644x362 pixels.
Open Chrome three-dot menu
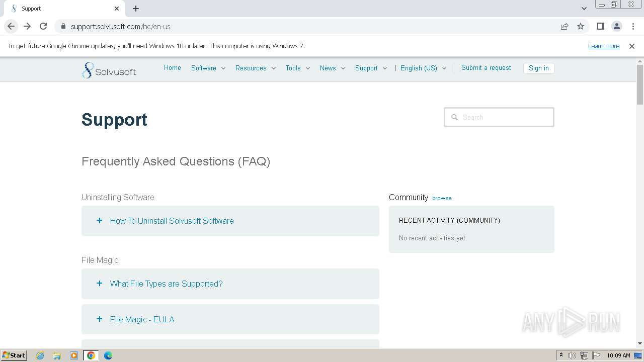[633, 26]
